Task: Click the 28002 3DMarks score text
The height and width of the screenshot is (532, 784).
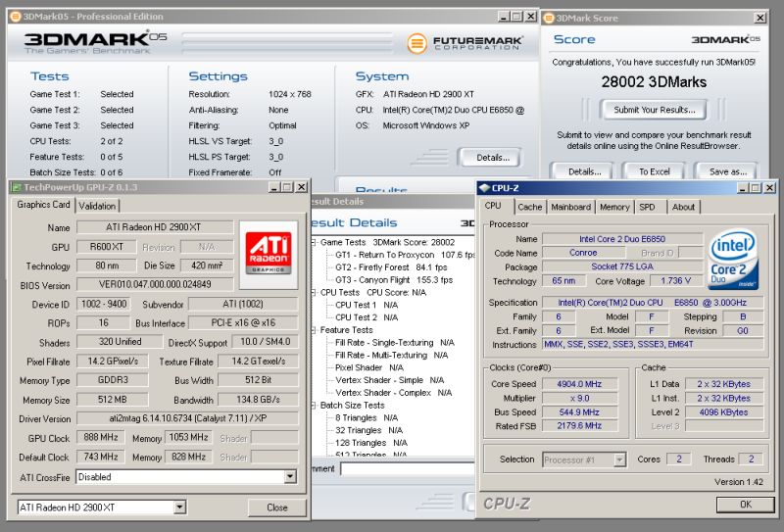Action: (654, 82)
